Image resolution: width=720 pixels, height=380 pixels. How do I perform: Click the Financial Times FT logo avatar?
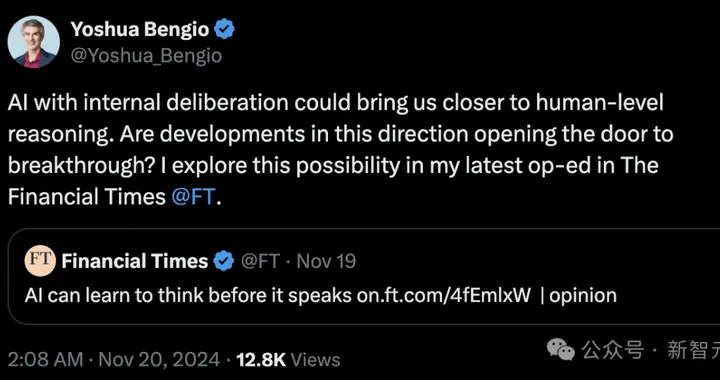(40, 261)
